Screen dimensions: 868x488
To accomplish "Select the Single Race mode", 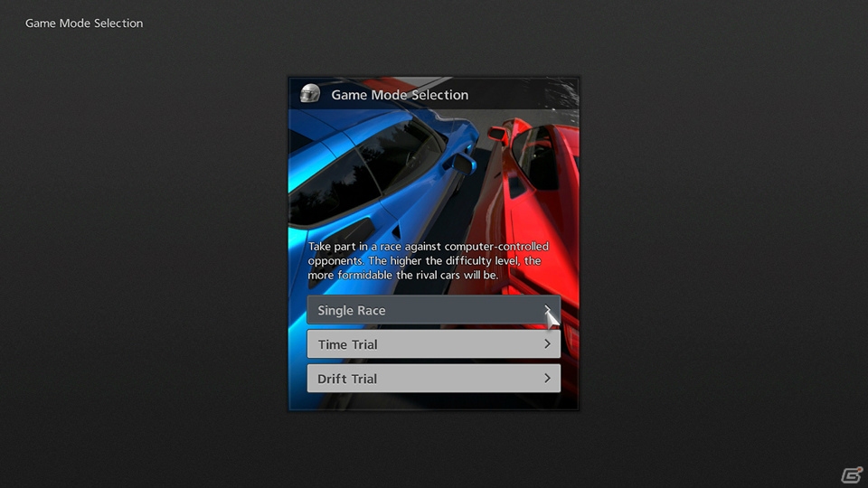I will pos(433,310).
